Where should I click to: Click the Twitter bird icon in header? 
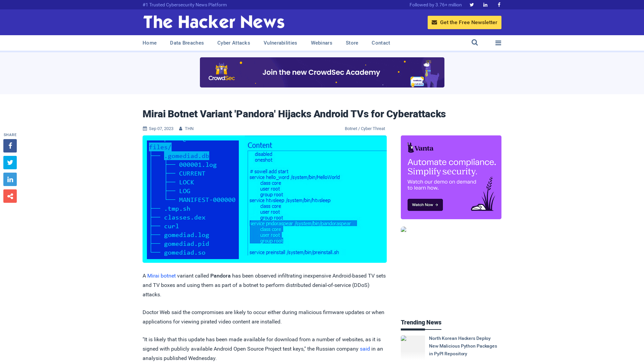click(472, 4)
